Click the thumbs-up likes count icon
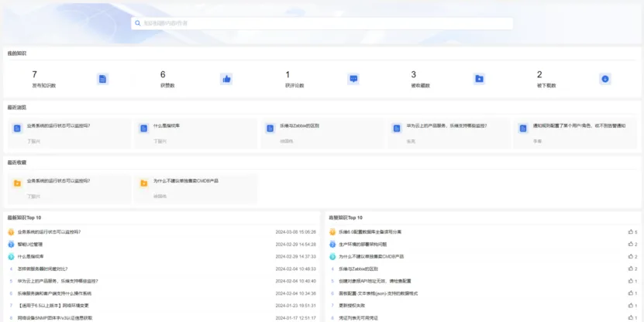 tap(226, 79)
